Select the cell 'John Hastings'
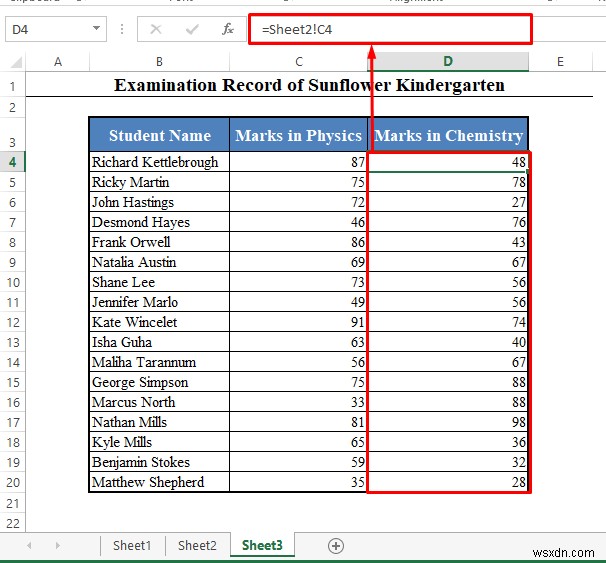Screen dimensions: 606x563 coord(159,202)
